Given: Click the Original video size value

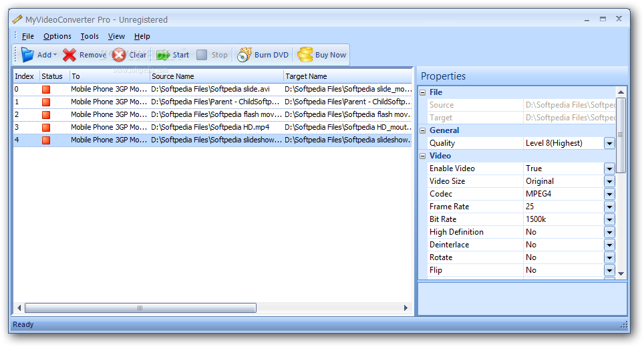Looking at the screenshot, I should click(540, 181).
